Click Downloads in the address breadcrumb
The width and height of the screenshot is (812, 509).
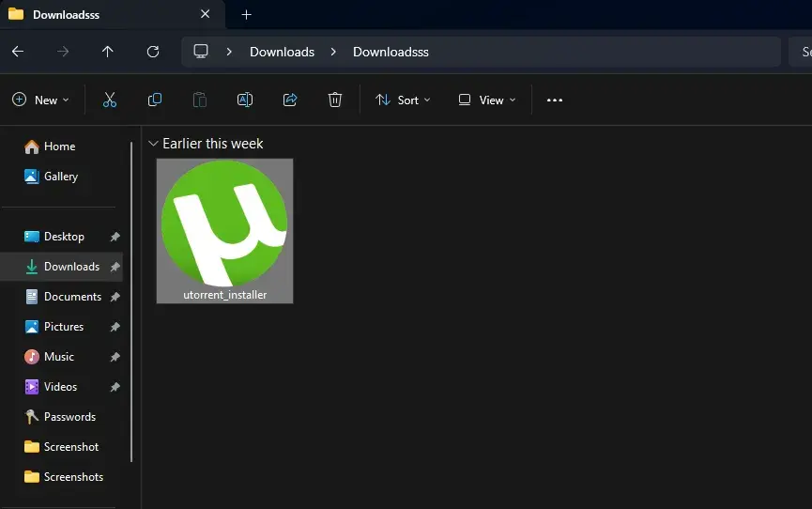282,52
